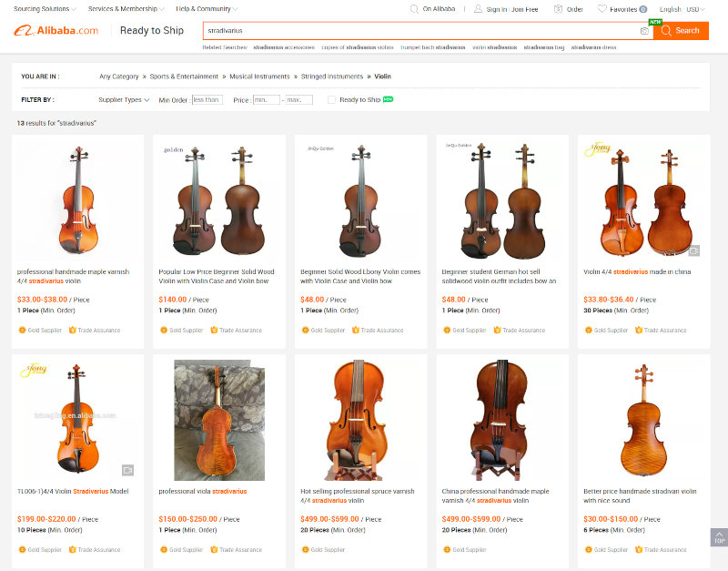Viewport: 728px width, 571px height.
Task: Click the back-to-TOP arrow button
Action: click(x=719, y=537)
